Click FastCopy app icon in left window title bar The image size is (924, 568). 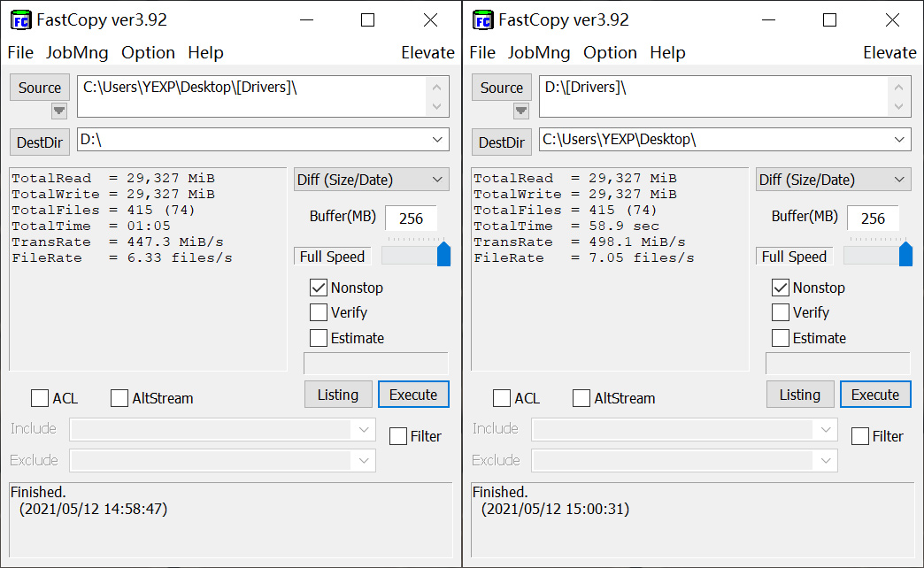click(x=21, y=20)
